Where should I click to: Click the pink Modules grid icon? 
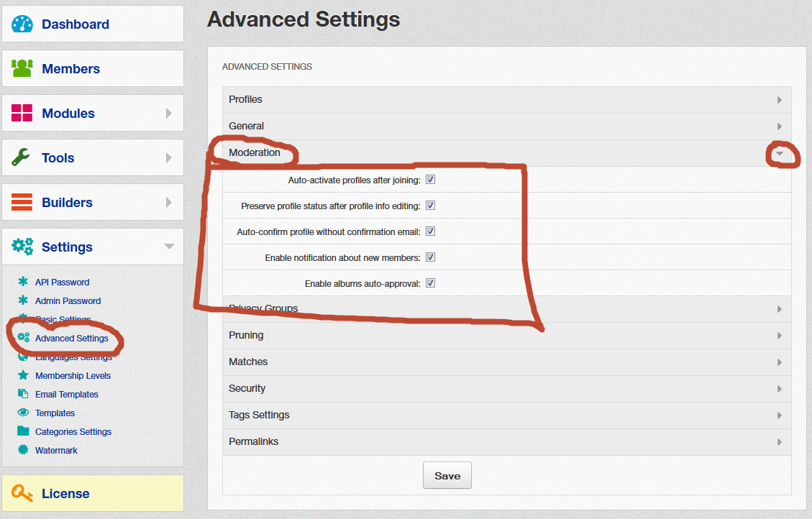pyautogui.click(x=22, y=114)
